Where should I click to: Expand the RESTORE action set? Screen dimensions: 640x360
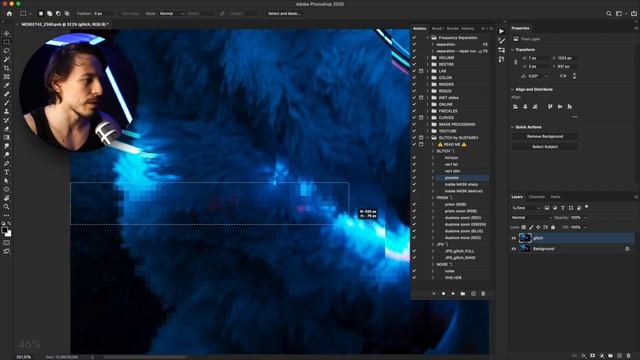[428, 64]
